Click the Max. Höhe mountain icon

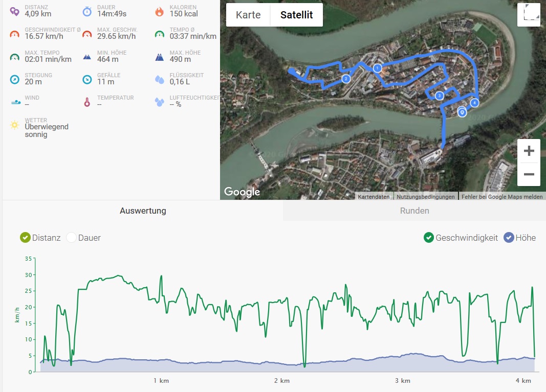[160, 56]
